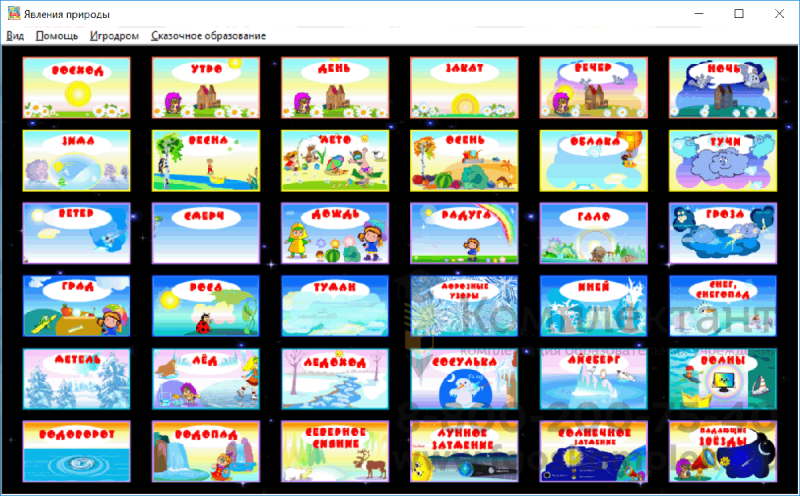Pick the Сосулька card
Viewport: 800px width, 496px height.
pos(464,379)
